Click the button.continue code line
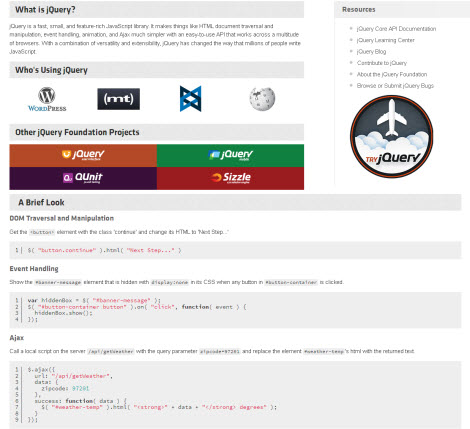Viewport: 470px width, 429px height. (x=104, y=250)
